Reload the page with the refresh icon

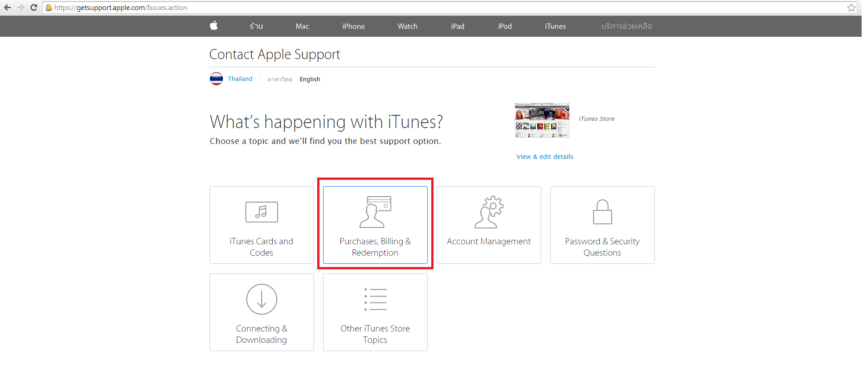click(34, 7)
